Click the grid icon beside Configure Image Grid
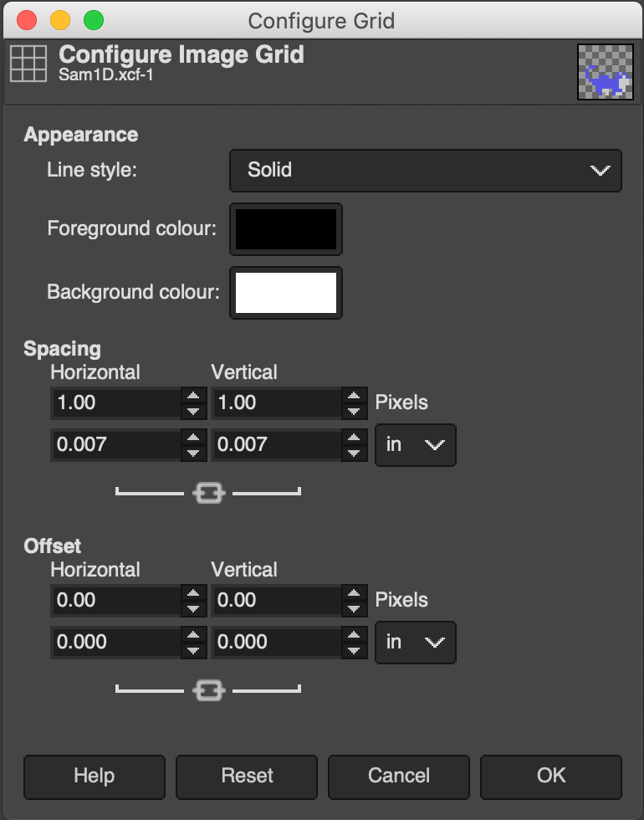Screen dimensions: 644x820 28,64
